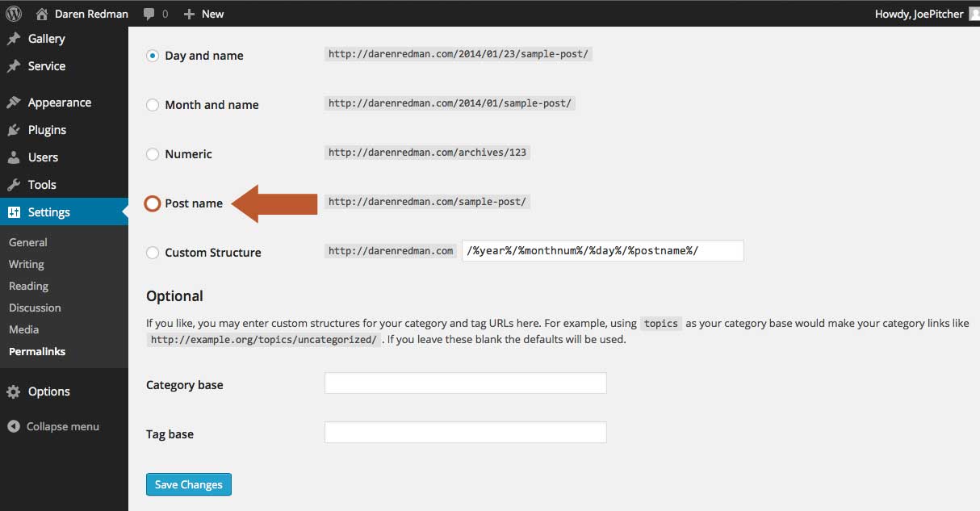Click the Tag base input field
The image size is (980, 511).
[465, 433]
